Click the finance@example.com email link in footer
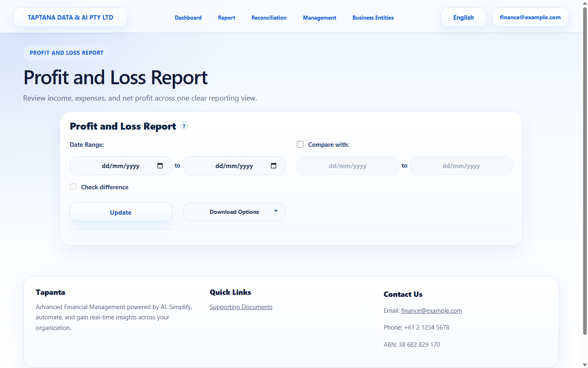Screen dimensions: 588x368 [x=432, y=311]
